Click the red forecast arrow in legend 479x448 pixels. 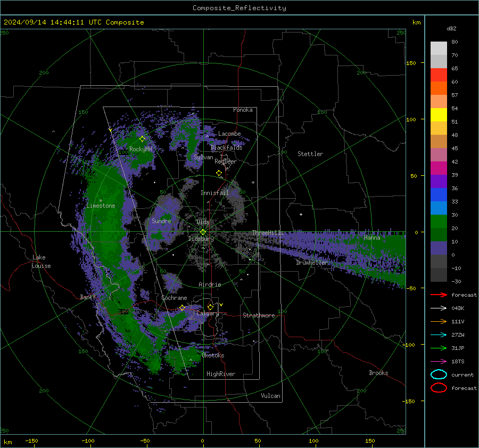439,295
